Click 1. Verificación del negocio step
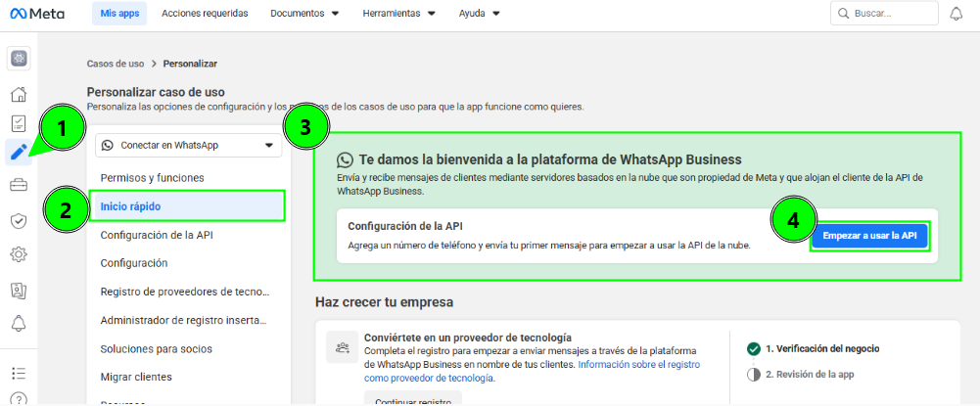Image resolution: width=980 pixels, height=406 pixels. 822,348
